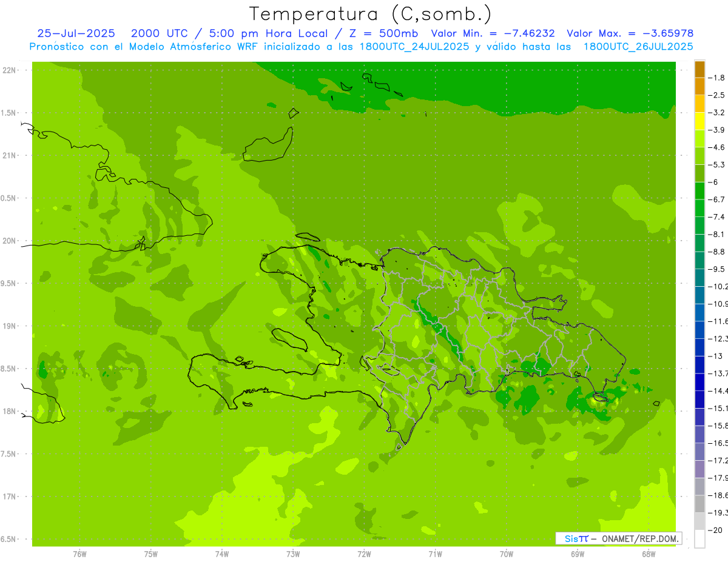Click the '22N' latitude axis label
728x562 pixels.
[x=10, y=70]
